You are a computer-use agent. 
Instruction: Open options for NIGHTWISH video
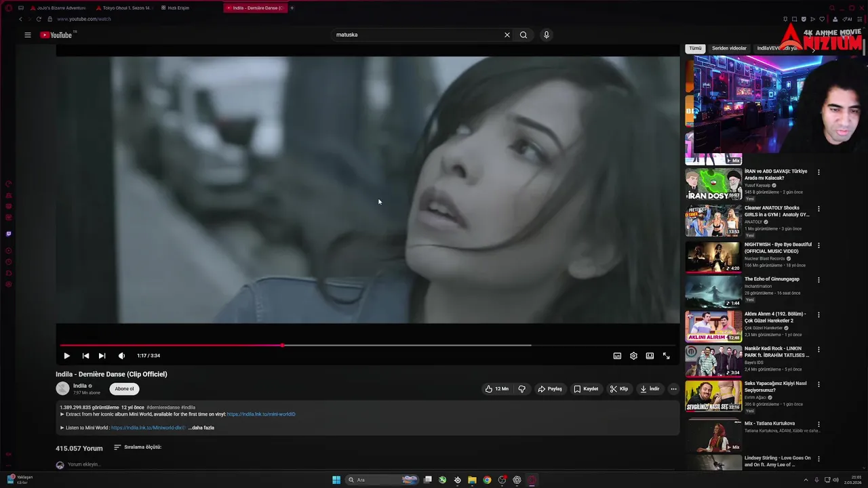click(x=818, y=245)
